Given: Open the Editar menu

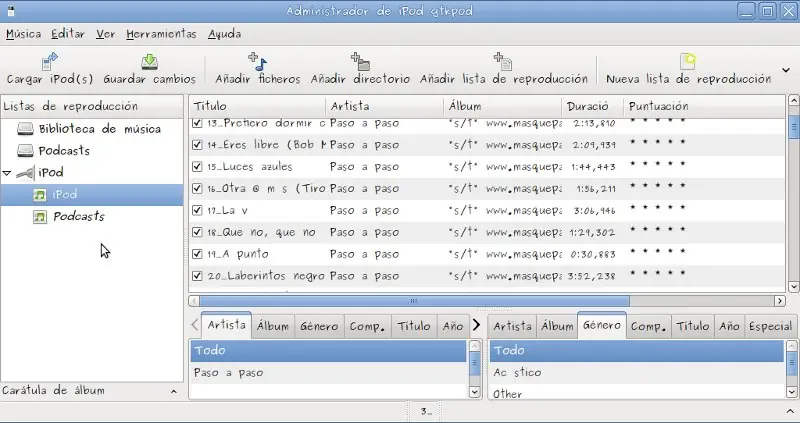Looking at the screenshot, I should [68, 34].
